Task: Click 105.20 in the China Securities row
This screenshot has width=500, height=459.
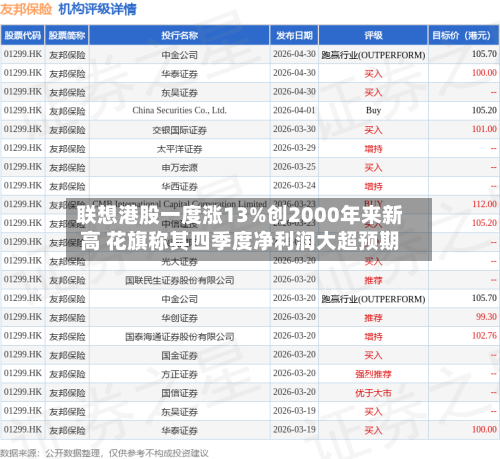Action: coord(484,110)
